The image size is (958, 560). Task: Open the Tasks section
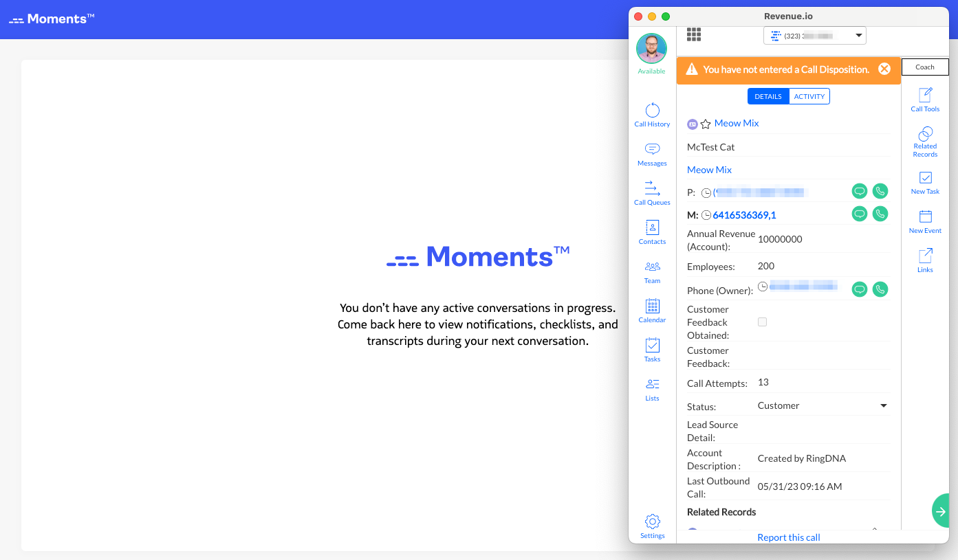coord(652,350)
